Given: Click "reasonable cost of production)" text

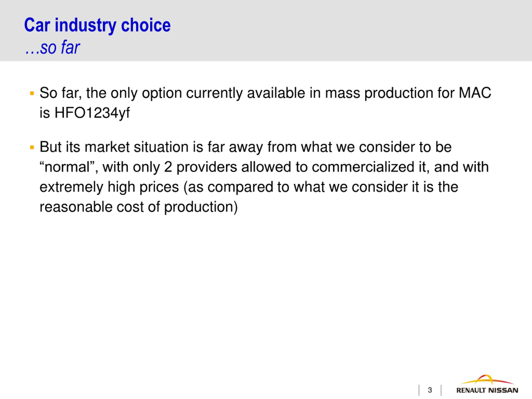Looking at the screenshot, I should pos(139,207).
